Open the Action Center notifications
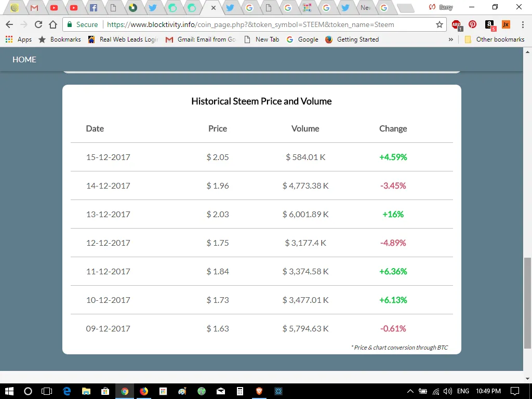The width and height of the screenshot is (532, 399). (515, 391)
